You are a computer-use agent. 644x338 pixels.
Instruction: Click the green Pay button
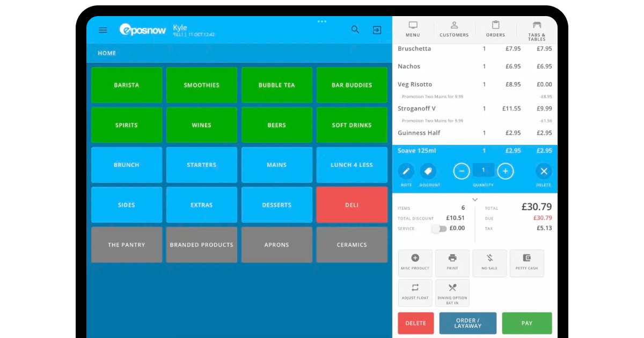point(527,324)
